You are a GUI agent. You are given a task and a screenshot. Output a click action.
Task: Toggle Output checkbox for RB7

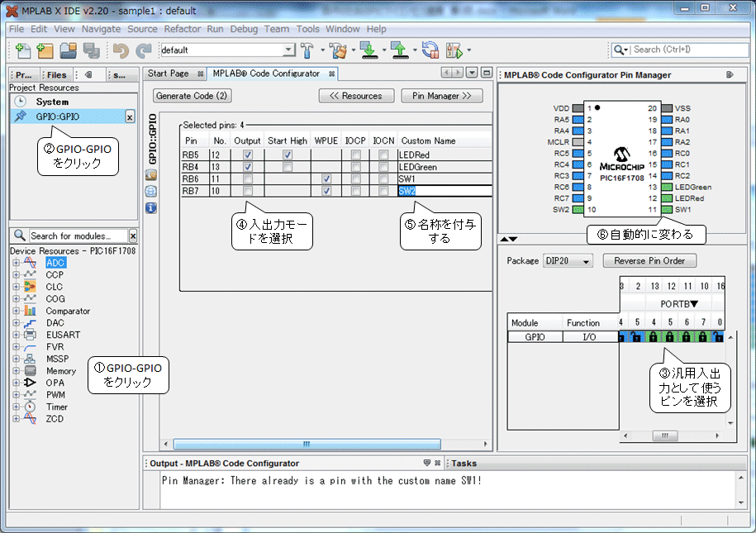point(248,191)
